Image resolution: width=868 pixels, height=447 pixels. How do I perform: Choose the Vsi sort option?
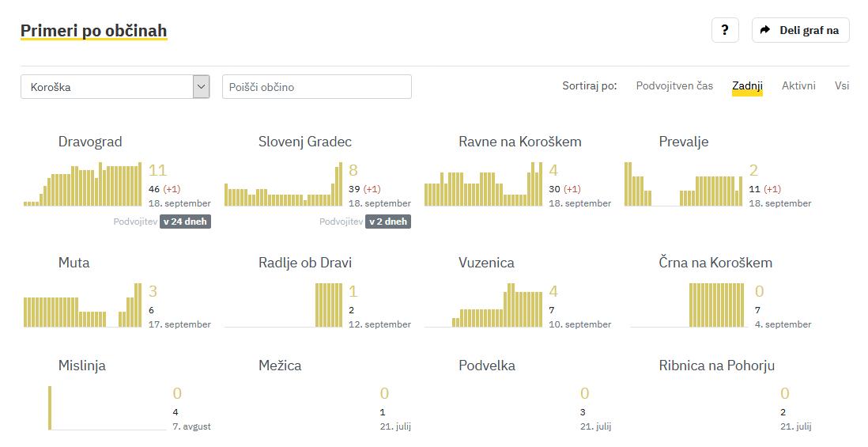coord(842,85)
